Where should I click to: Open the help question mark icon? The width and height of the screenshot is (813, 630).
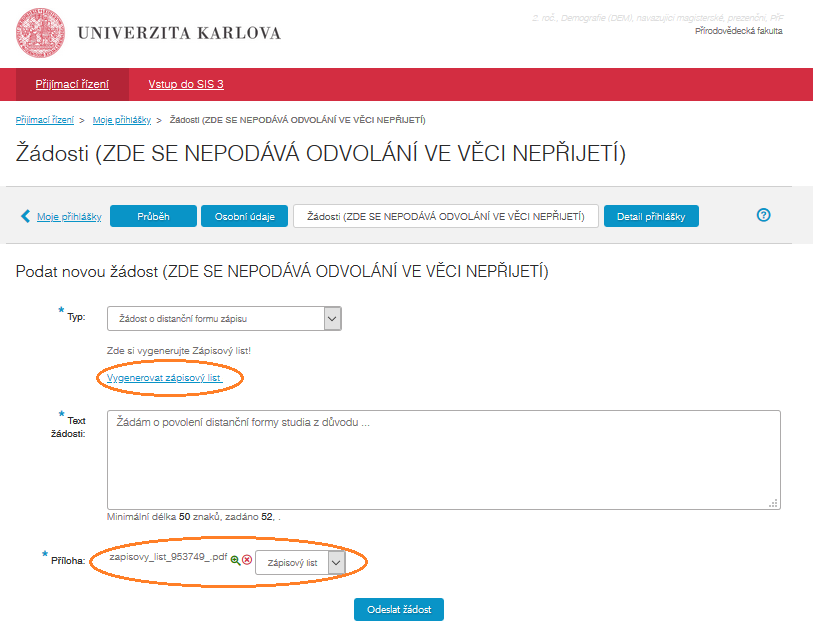[764, 215]
